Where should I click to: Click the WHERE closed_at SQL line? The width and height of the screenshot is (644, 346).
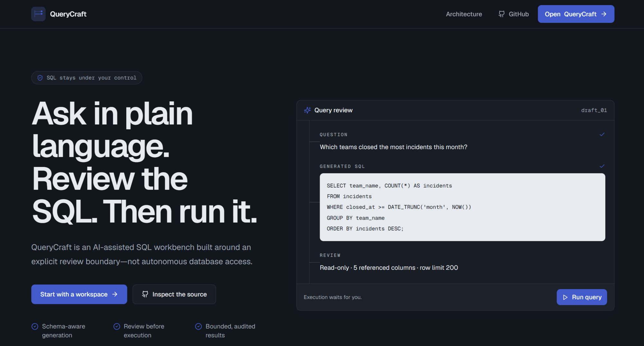[399, 207]
